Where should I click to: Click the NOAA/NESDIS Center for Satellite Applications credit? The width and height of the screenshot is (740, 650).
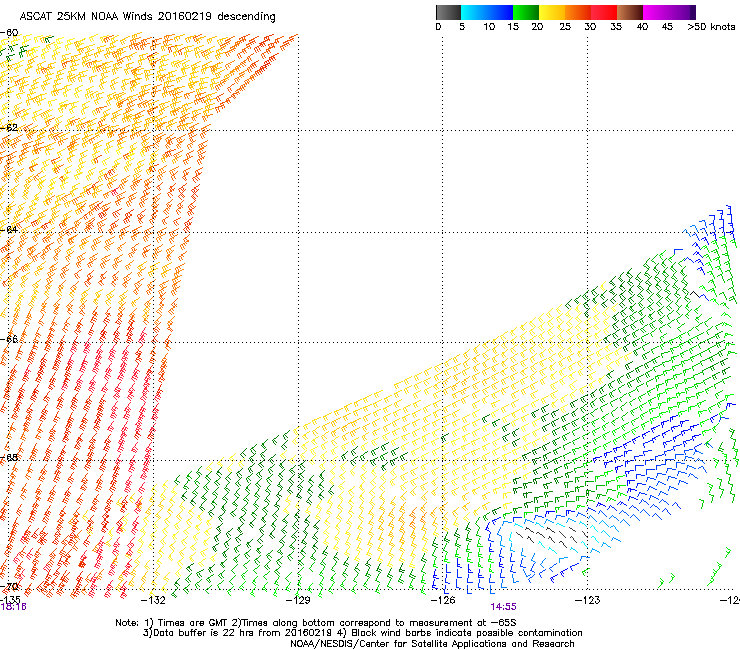point(432,644)
